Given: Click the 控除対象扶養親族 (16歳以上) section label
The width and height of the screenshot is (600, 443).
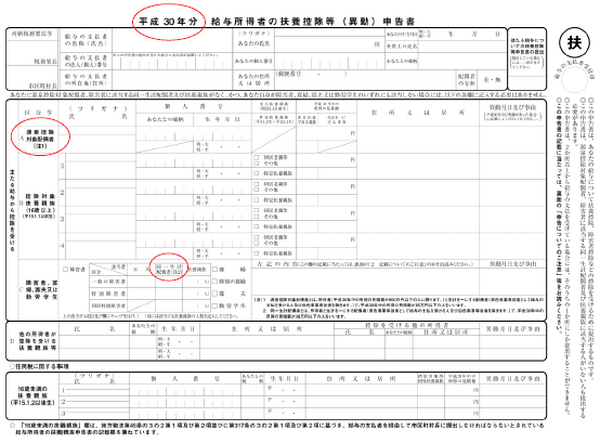Looking at the screenshot, I should click(39, 206).
